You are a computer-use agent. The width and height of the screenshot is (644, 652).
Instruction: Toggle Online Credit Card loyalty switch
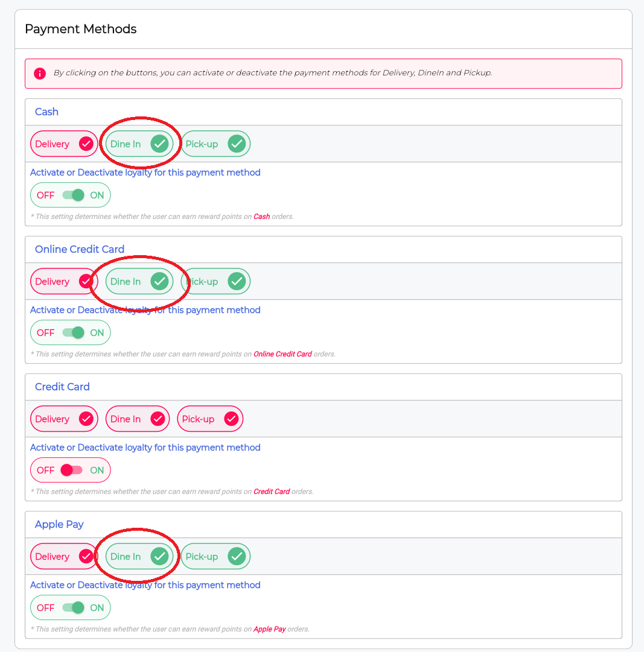(73, 333)
